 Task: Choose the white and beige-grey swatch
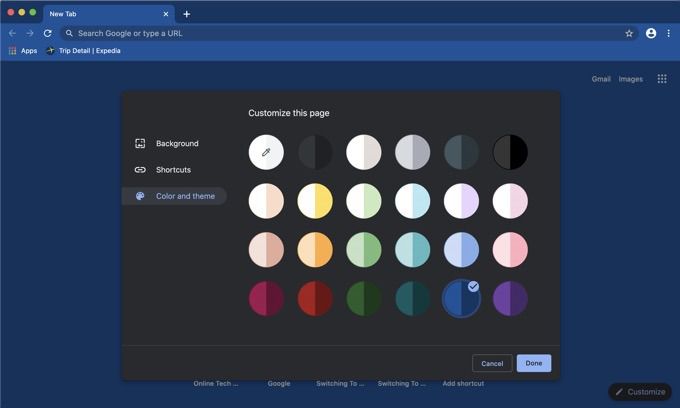[364, 152]
